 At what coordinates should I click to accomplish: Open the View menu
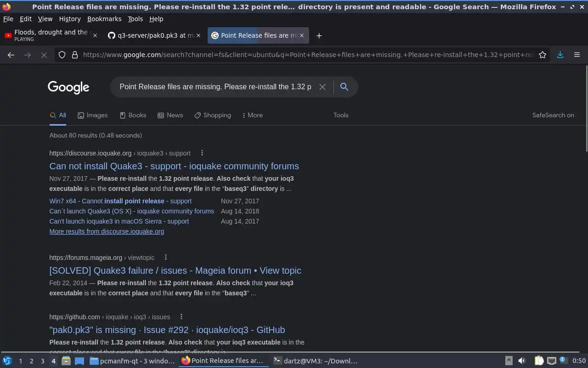(45, 19)
